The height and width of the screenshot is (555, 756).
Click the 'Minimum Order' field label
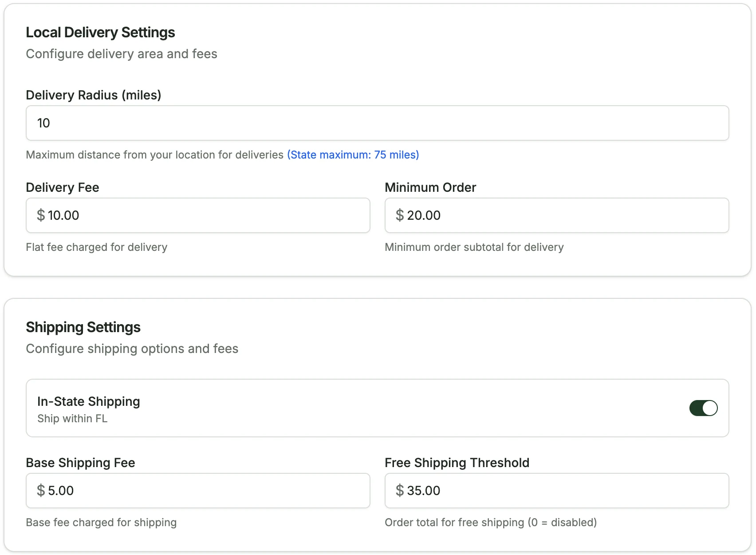430,187
